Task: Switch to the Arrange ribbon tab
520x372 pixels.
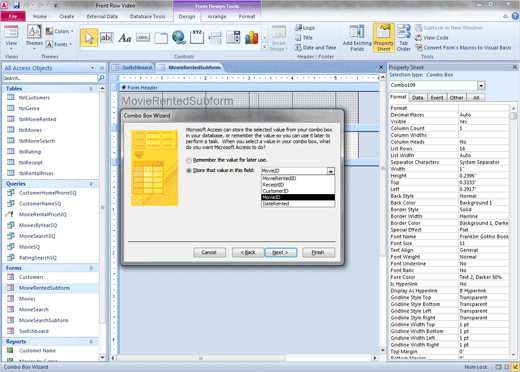Action: pyautogui.click(x=217, y=16)
